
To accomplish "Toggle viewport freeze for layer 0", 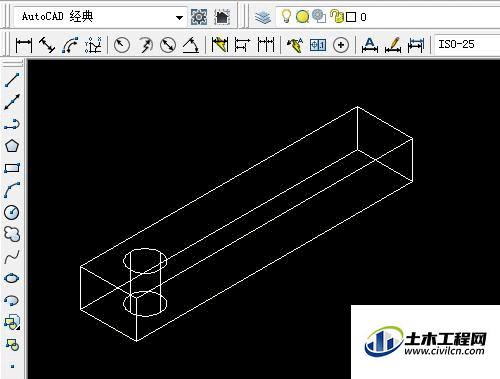I will tap(319, 16).
